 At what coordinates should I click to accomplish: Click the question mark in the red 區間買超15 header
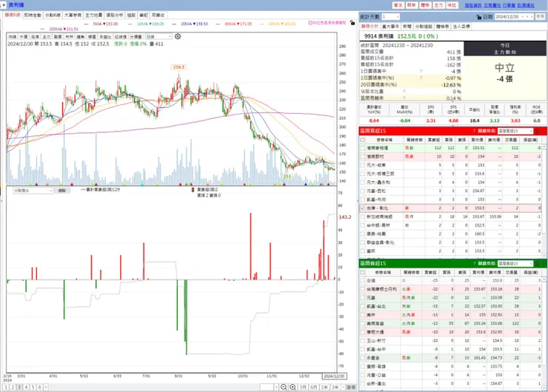474,131
